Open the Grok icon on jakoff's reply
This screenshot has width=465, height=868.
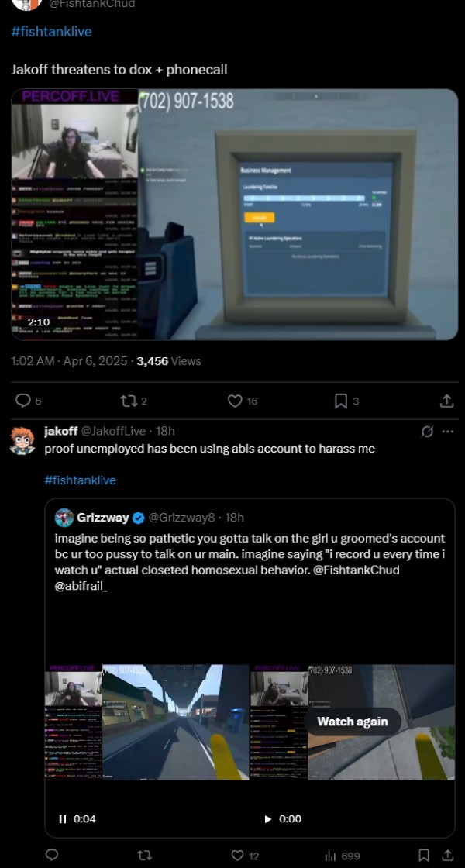coord(427,432)
